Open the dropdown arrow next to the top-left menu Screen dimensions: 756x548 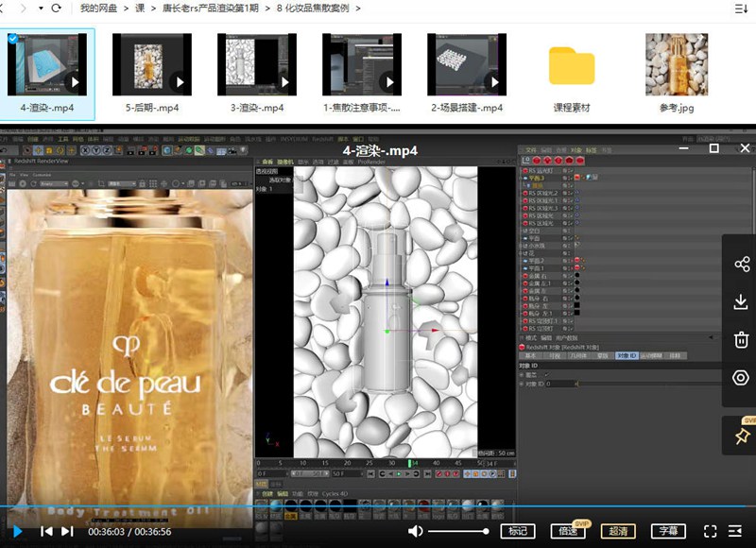[x=41, y=8]
